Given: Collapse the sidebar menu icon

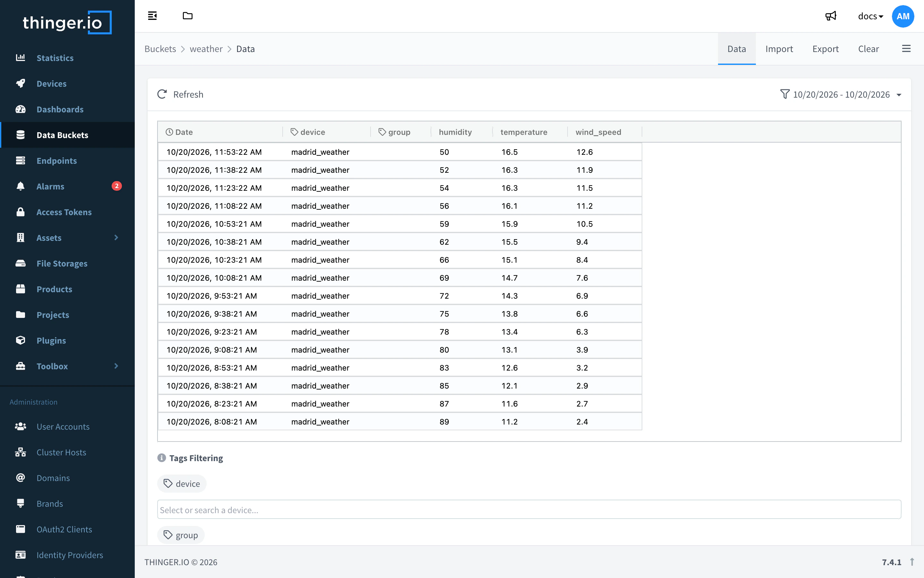Looking at the screenshot, I should (152, 16).
